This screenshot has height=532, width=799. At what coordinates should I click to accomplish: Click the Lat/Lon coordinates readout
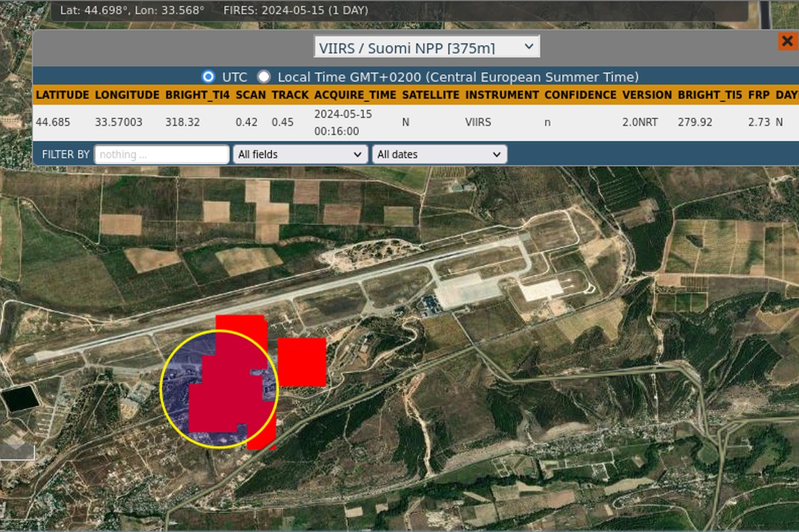coord(132,10)
